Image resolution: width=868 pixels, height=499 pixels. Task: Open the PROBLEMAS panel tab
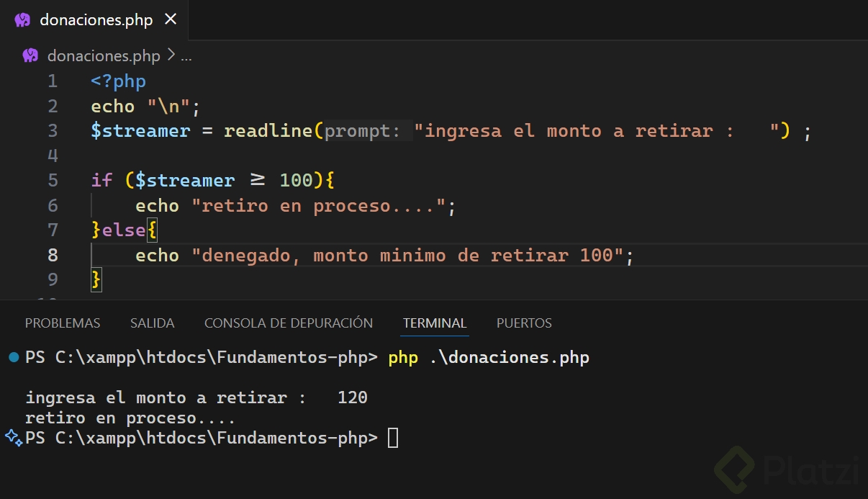pos(63,323)
